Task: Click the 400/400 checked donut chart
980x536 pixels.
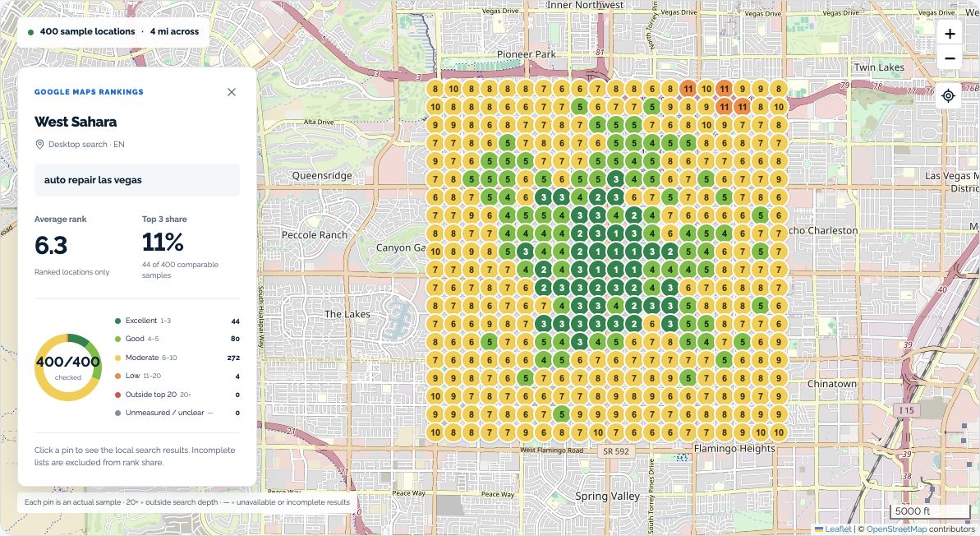Action: [x=68, y=367]
